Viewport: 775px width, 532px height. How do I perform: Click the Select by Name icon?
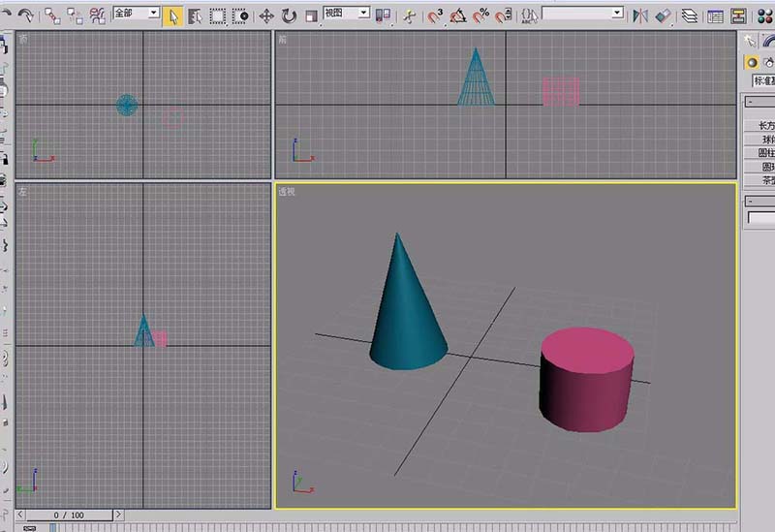(x=195, y=16)
